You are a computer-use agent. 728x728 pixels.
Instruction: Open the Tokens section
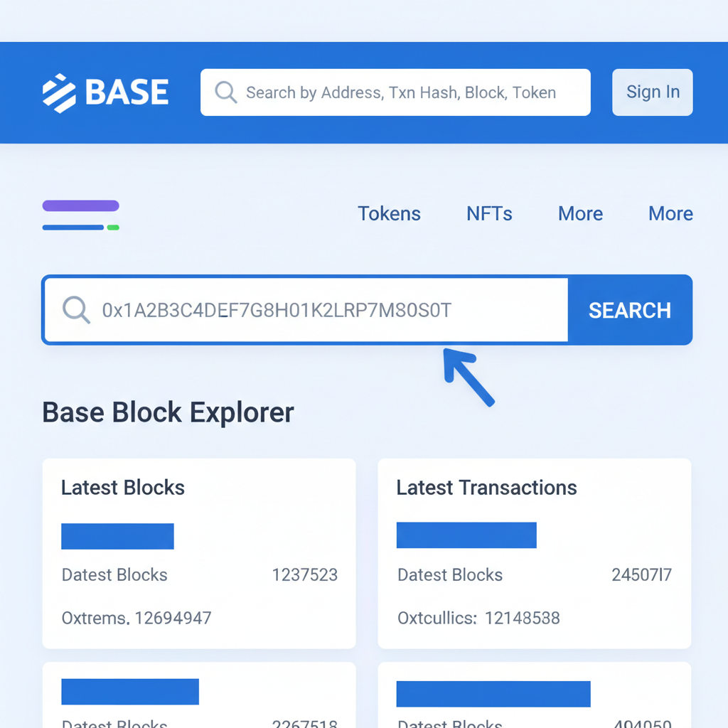coord(389,213)
